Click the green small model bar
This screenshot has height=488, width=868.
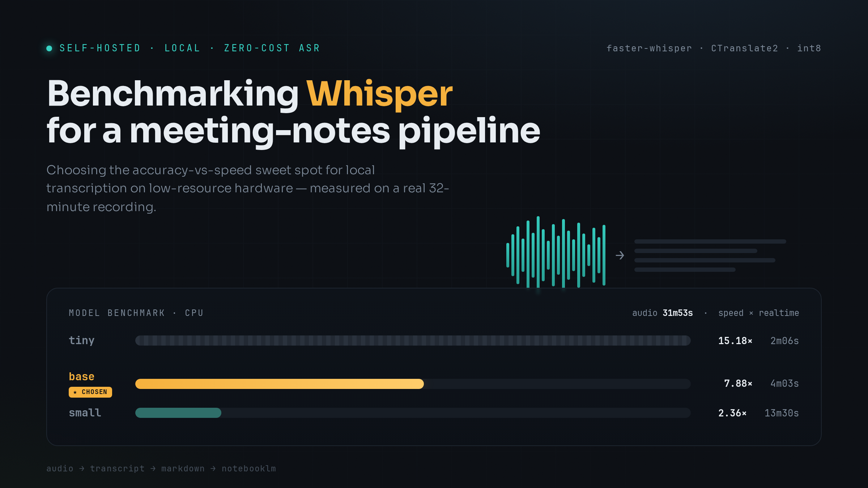tap(178, 413)
